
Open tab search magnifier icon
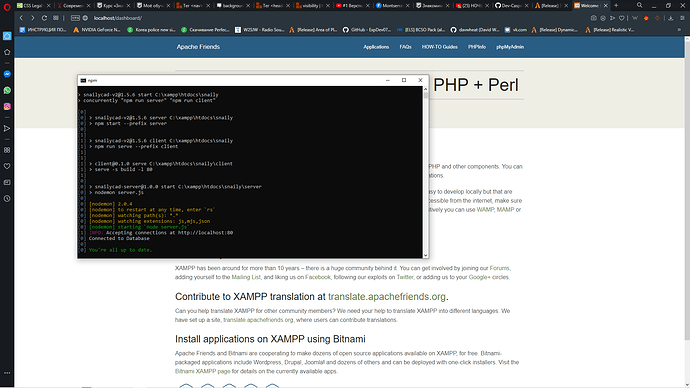point(639,5)
